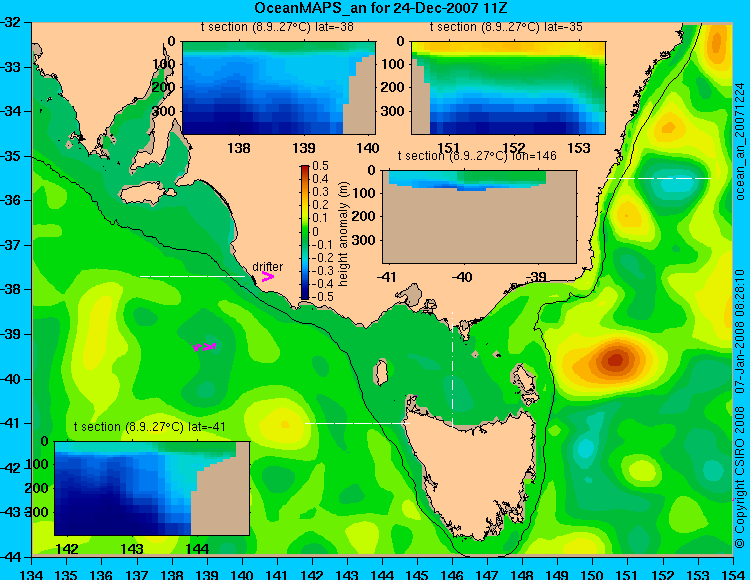Select the magenta drifter track near 139E, 39S
The width and height of the screenshot is (750, 580).
point(204,347)
